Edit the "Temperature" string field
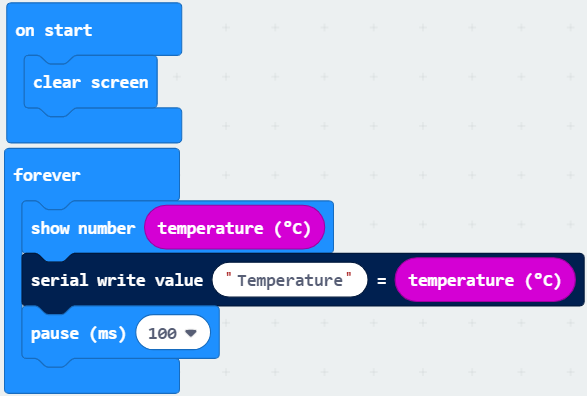The image size is (587, 396). (x=290, y=280)
